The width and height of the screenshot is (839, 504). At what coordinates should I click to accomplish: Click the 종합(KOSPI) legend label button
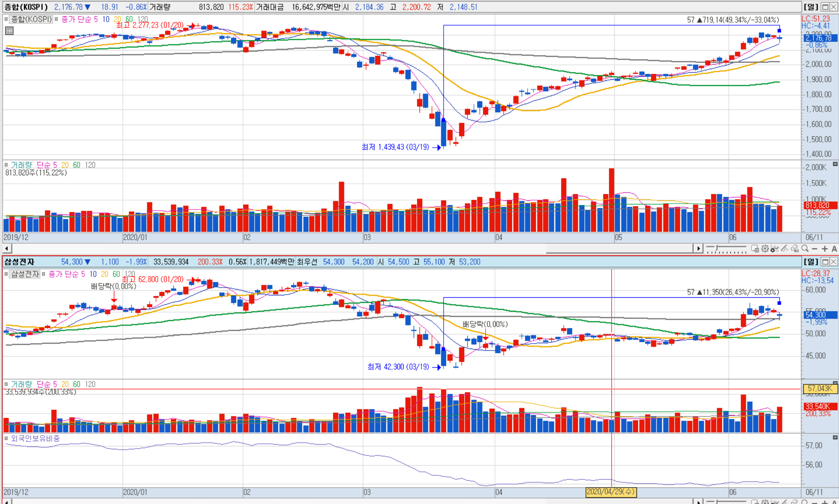click(31, 19)
